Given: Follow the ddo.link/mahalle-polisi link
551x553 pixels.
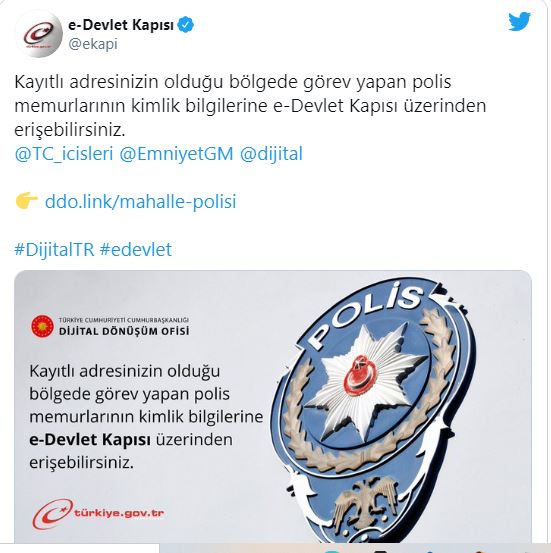Looking at the screenshot, I should point(140,201).
